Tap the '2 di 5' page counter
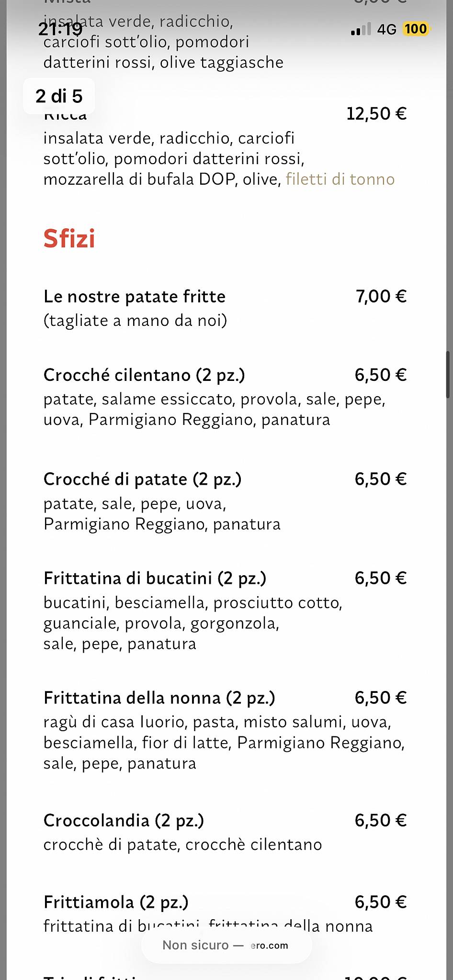The width and height of the screenshot is (453, 980). 59,96
